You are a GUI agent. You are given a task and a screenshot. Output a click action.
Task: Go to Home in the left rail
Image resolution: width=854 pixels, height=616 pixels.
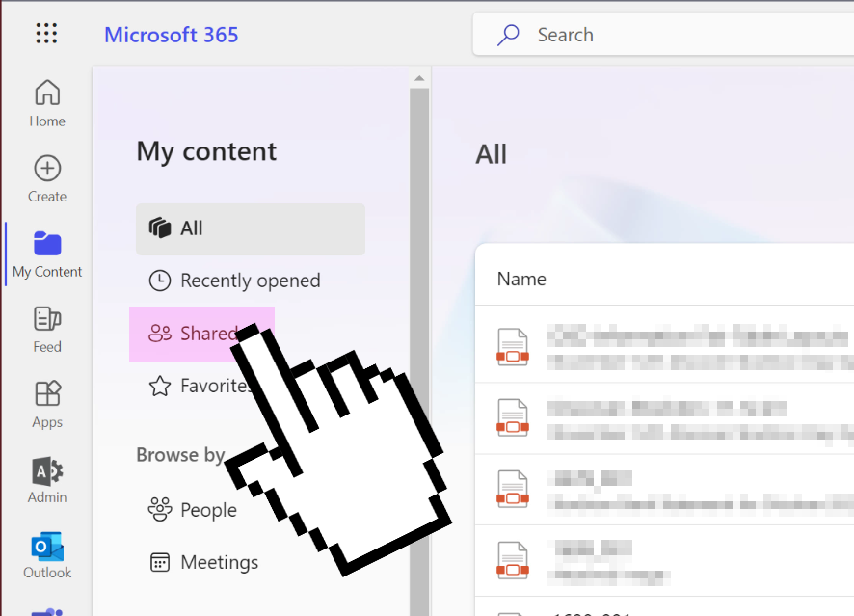coord(47,103)
